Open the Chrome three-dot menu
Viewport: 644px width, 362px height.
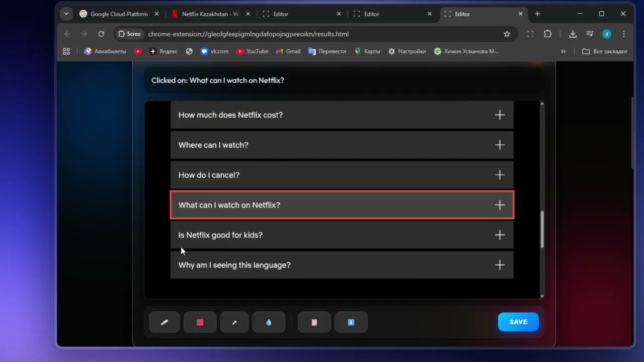624,34
